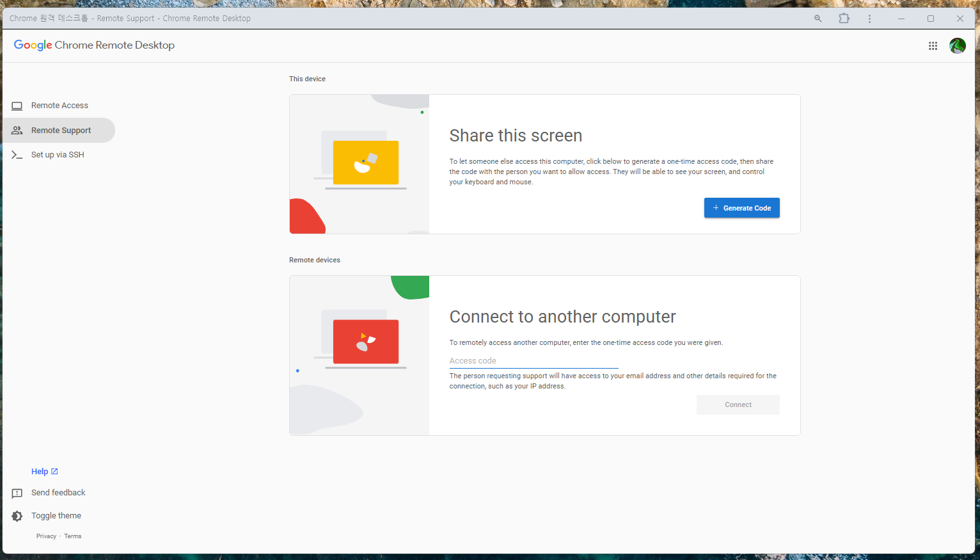This screenshot has width=980, height=560.
Task: Click the zoom magnifier icon in title bar
Action: (818, 19)
